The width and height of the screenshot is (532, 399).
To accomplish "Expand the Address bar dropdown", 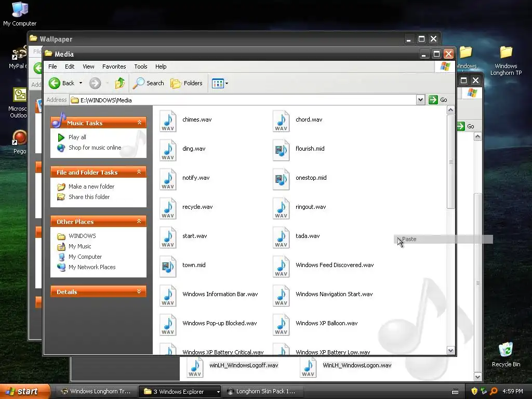I will tap(420, 100).
